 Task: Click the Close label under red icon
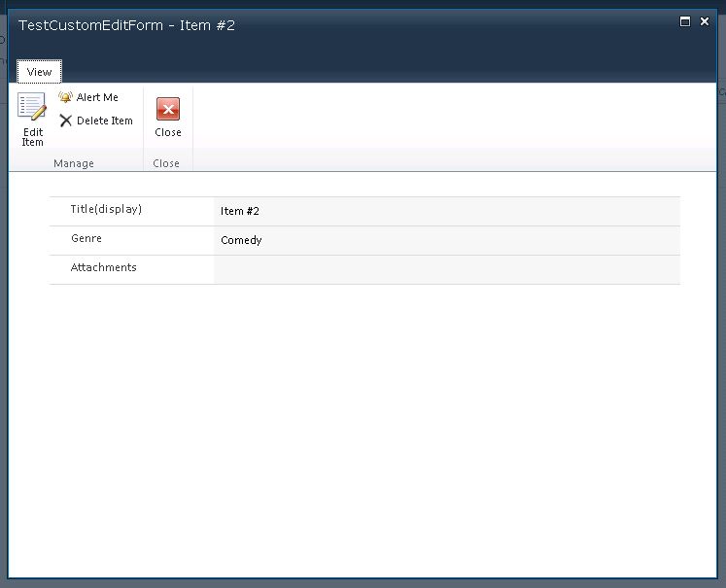tap(167, 132)
